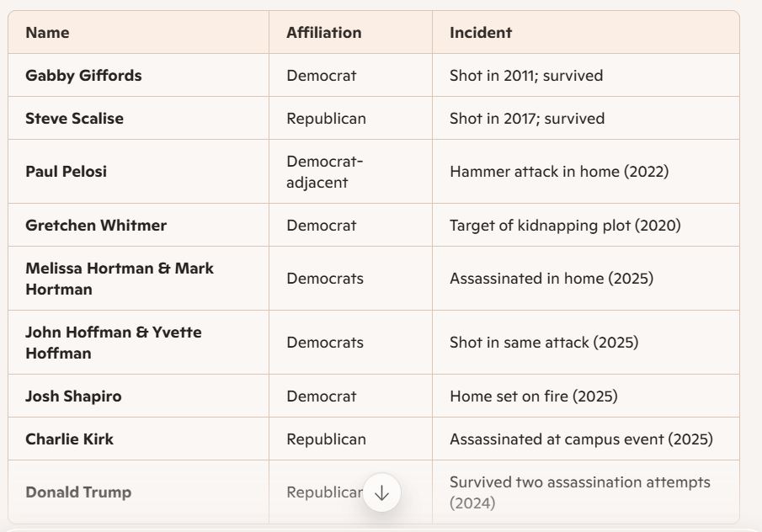This screenshot has height=532, width=762.
Task: Select the Melissa Hortman & Mark Hortman cell
Action: 119,279
